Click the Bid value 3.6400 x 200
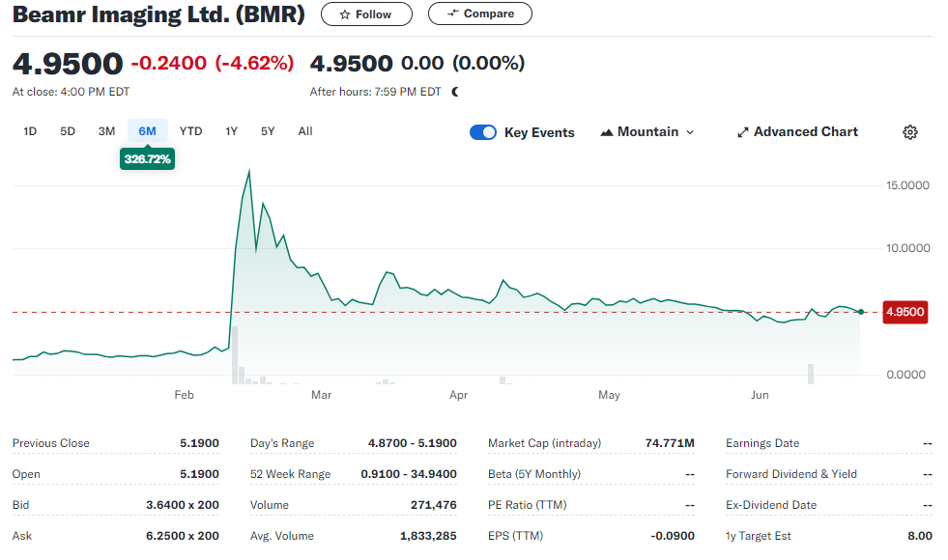 pyautogui.click(x=183, y=505)
